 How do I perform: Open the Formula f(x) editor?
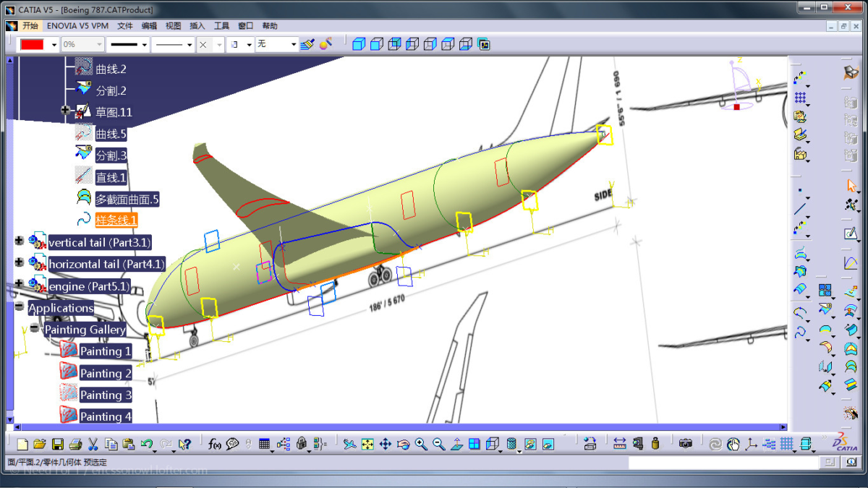215,444
